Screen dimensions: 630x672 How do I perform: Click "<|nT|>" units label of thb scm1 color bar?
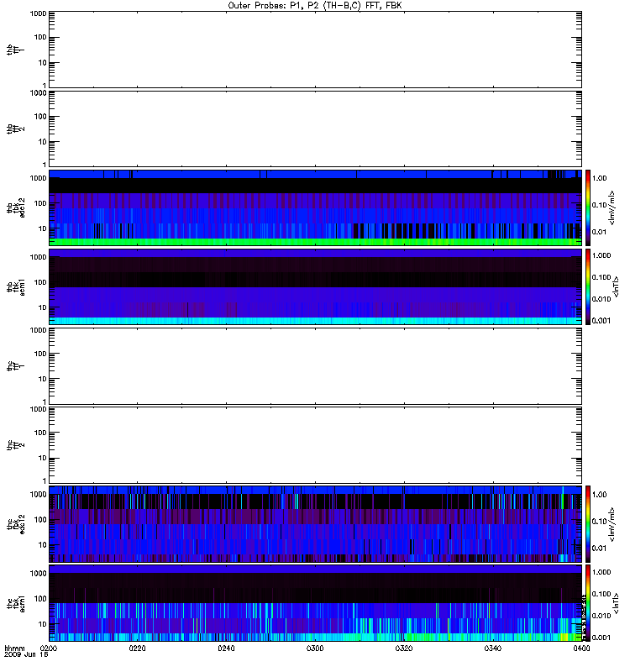coord(616,286)
